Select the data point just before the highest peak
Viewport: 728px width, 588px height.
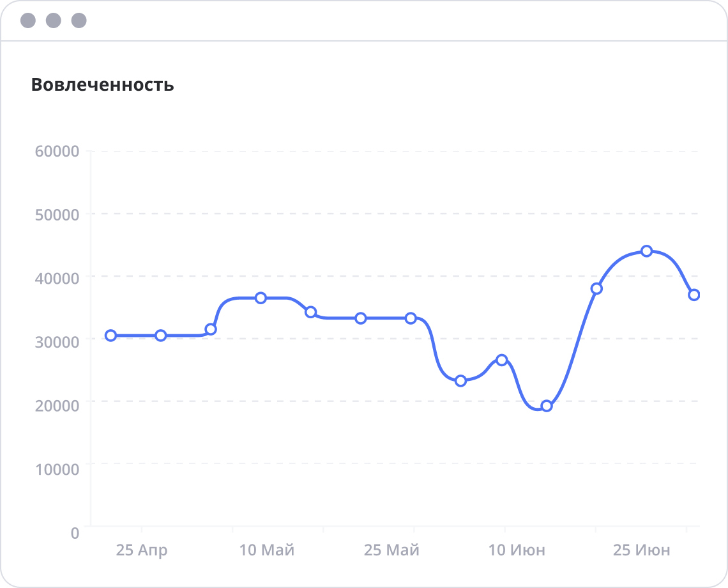coord(596,288)
